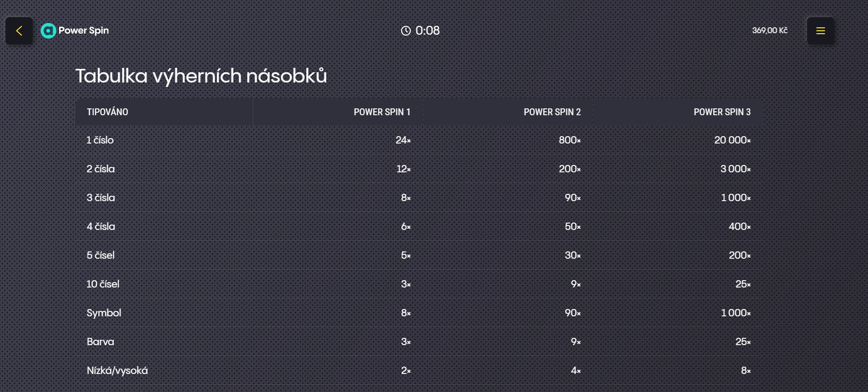
Task: Click the yellow back arrow button
Action: coord(19,31)
